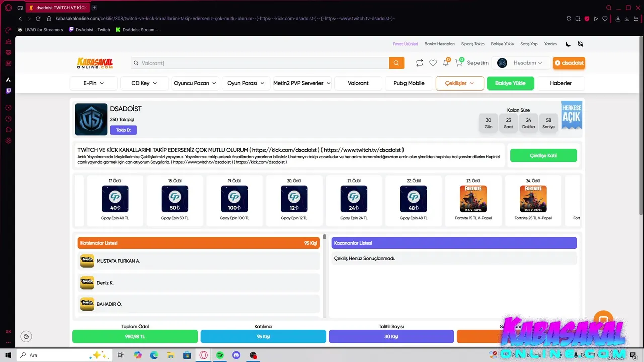This screenshot has width=644, height=362.
Task: Select the Gpay Epin 100 TL prize
Action: [x=234, y=200]
